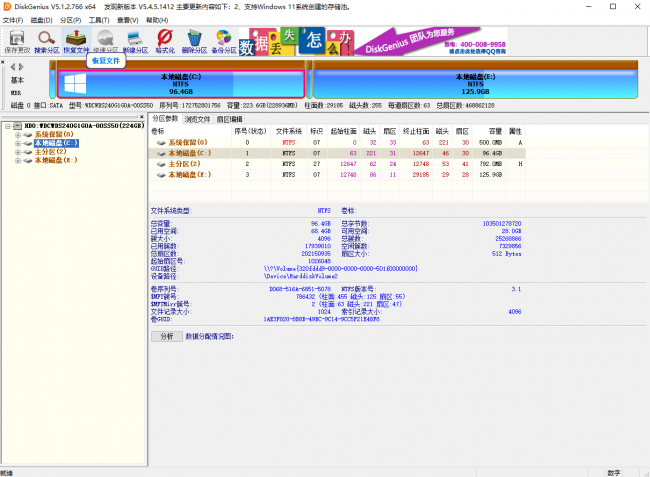Select 本地磁盘(C:) in the disk tree
Screen dimensions: 650x477
[x=56, y=143]
